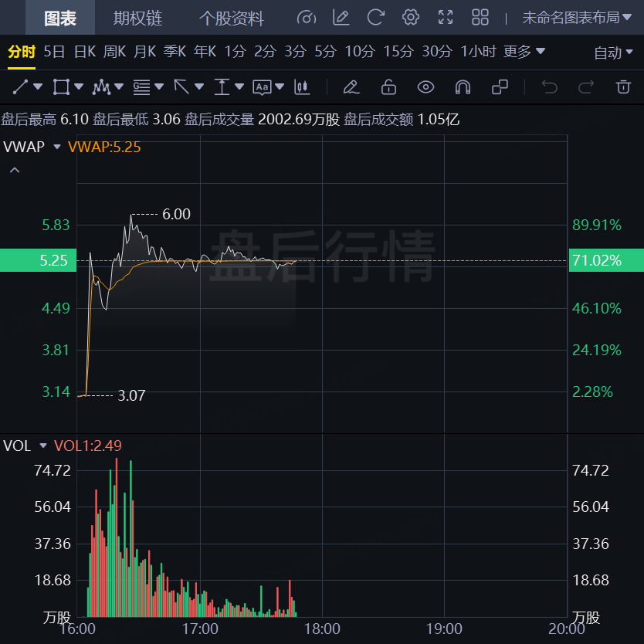Select the 3分 timeframe
This screenshot has width=644, height=644.
tap(295, 52)
